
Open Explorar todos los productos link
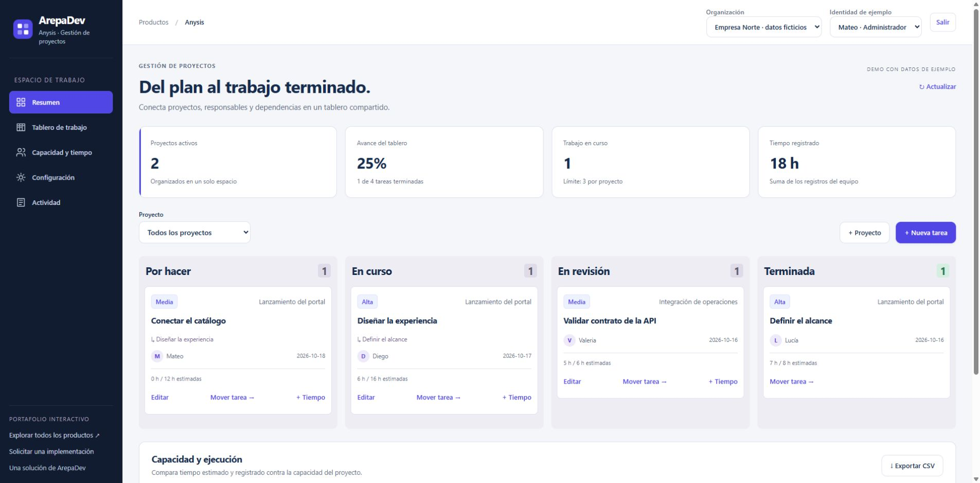[55, 435]
